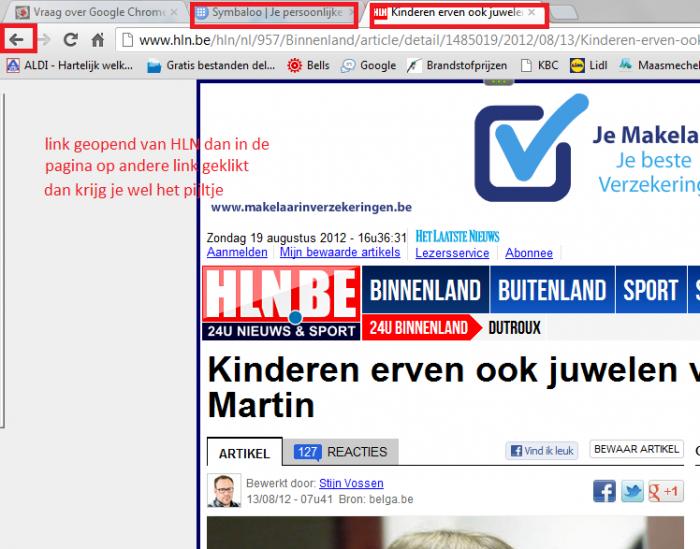
Task: Click the article headline Kinderen erven ook juwelen
Action: coord(454,387)
